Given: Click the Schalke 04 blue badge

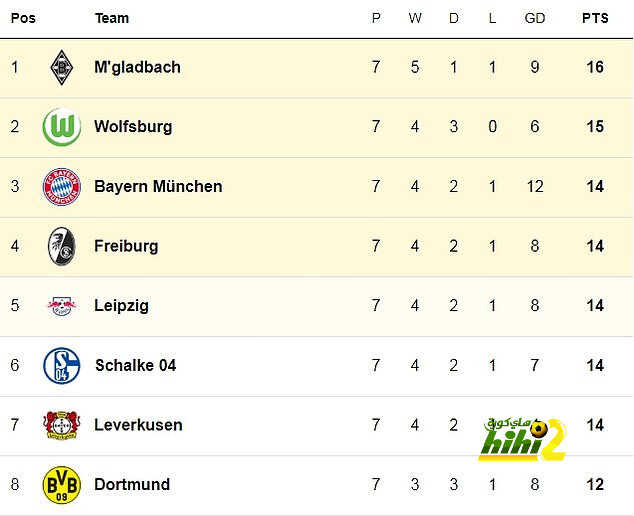Looking at the screenshot, I should click(61, 365).
